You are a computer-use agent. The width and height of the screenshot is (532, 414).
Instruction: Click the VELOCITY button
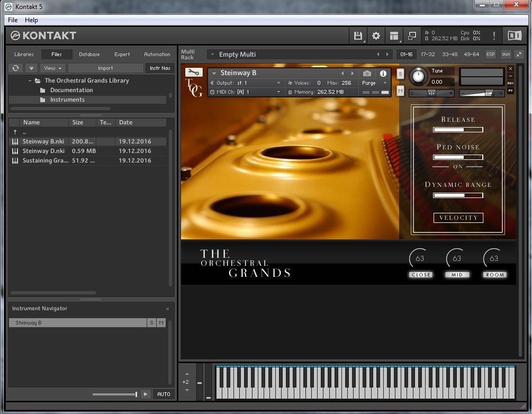pos(458,218)
